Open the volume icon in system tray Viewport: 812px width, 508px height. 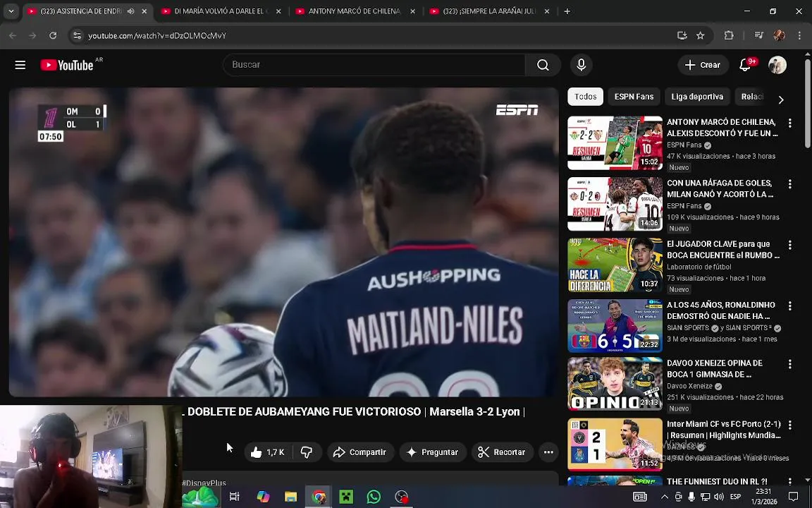(x=718, y=497)
